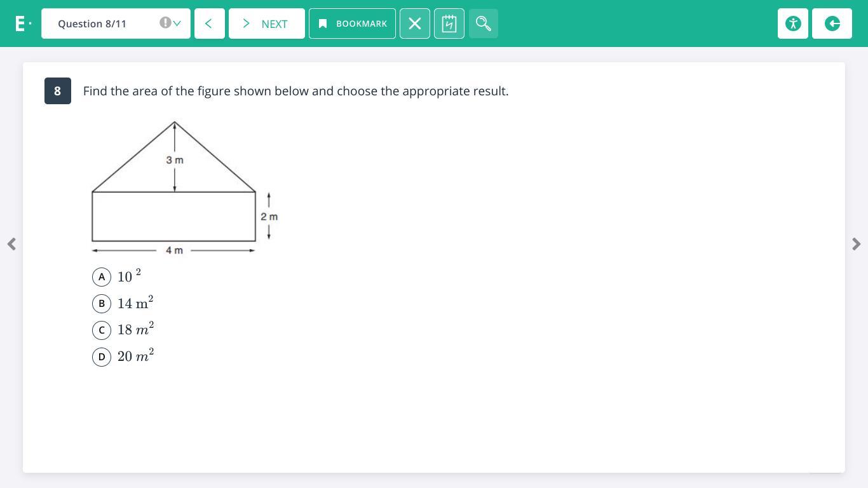Open the notepad calendar icon
Viewport: 868px width, 488px height.
[x=449, y=24]
